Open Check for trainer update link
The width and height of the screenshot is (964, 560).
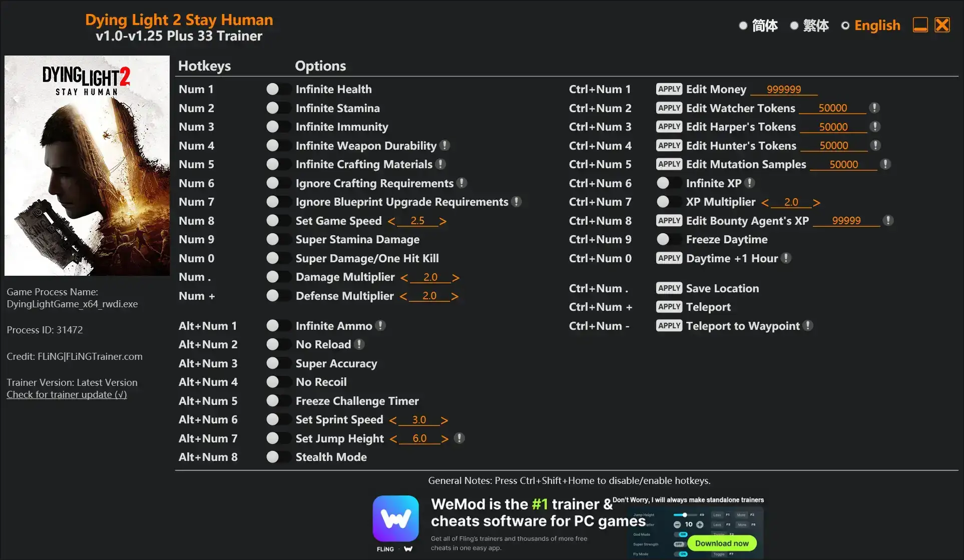click(67, 395)
